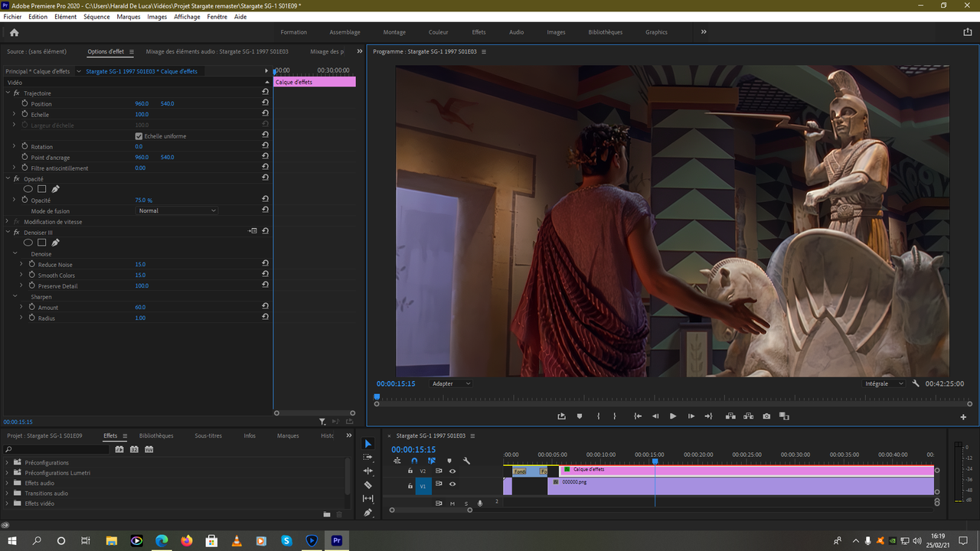
Task: Click the quick export share icon
Action: tap(967, 32)
